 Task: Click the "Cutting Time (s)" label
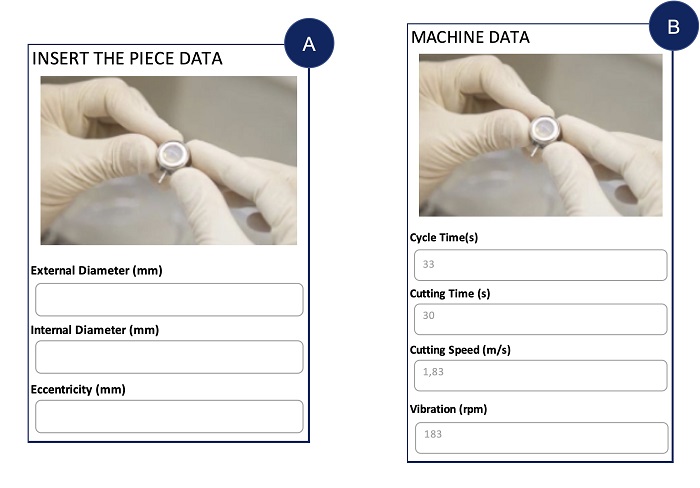(450, 294)
